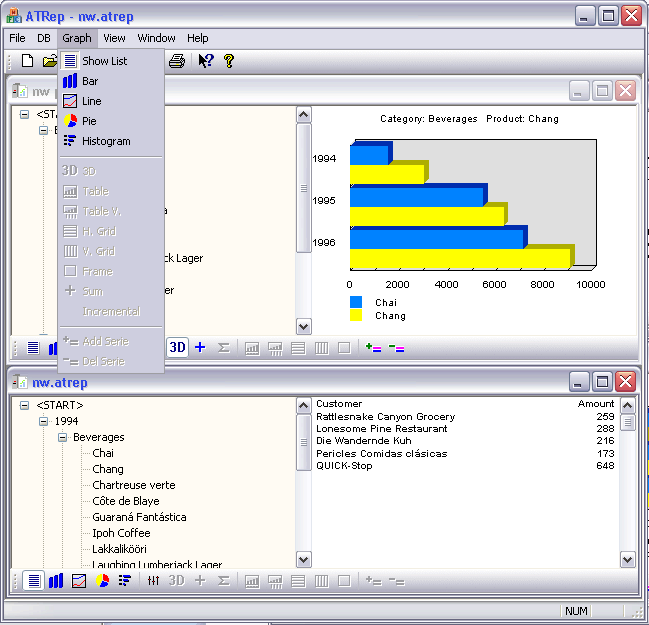
Task: Open the View menu
Action: click(x=114, y=38)
